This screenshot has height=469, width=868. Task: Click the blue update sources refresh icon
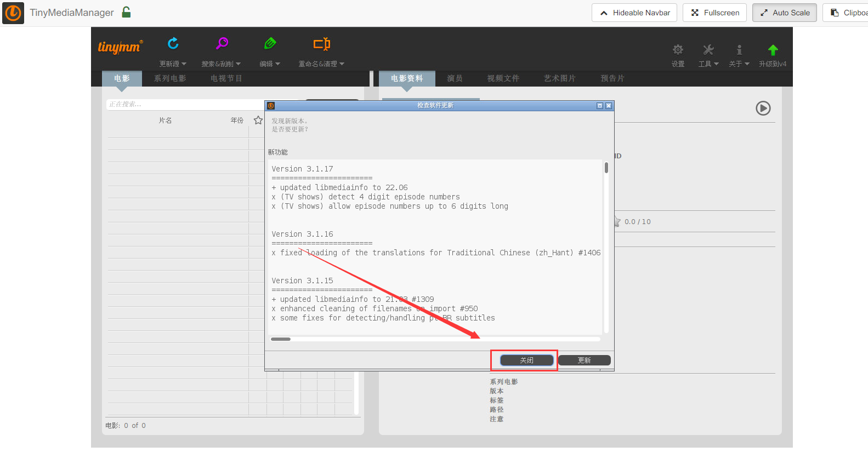coord(173,44)
